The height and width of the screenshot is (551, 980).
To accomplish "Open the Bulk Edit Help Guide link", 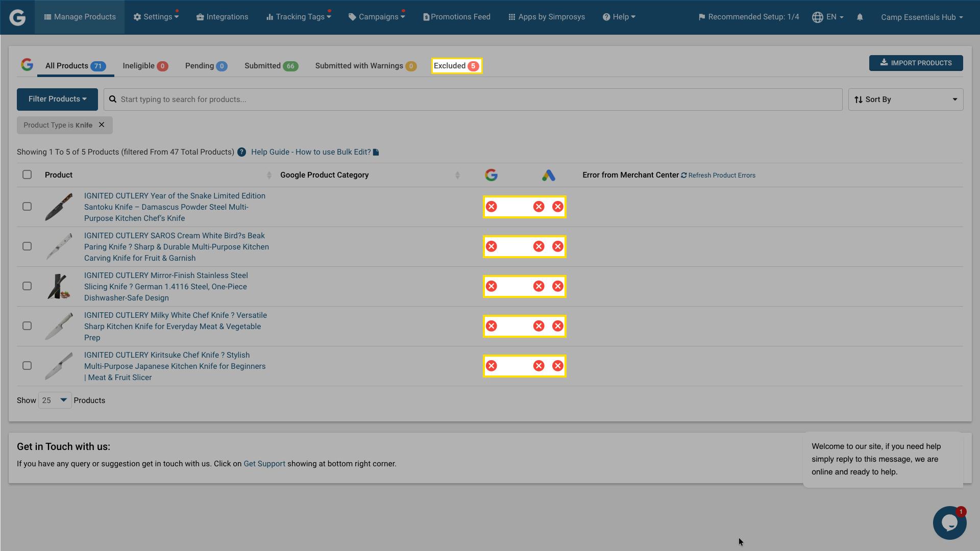I will (311, 152).
